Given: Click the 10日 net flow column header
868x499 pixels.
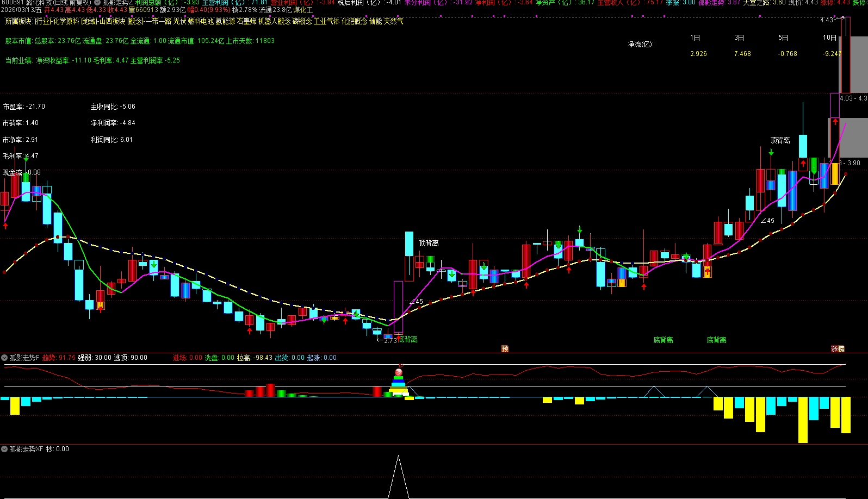Looking at the screenshot, I should pos(830,38).
